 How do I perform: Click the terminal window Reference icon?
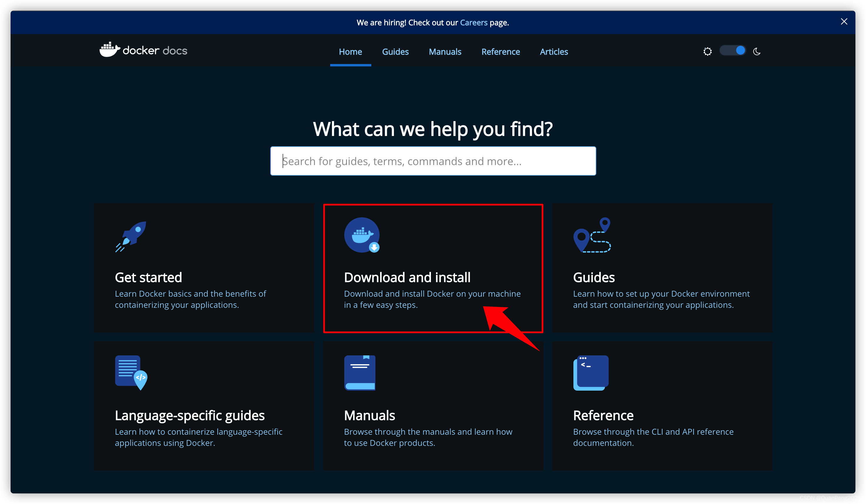pyautogui.click(x=591, y=373)
